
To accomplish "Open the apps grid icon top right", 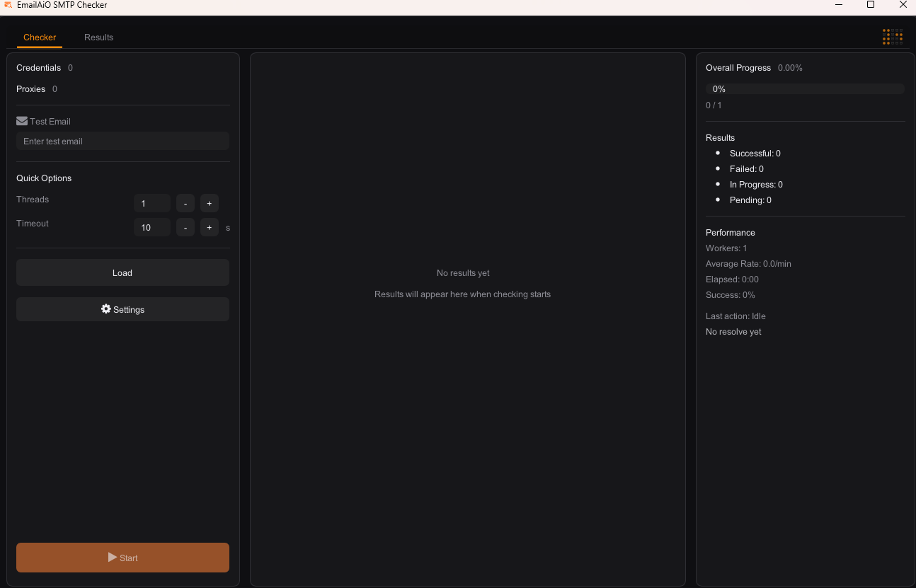I will 892,36.
